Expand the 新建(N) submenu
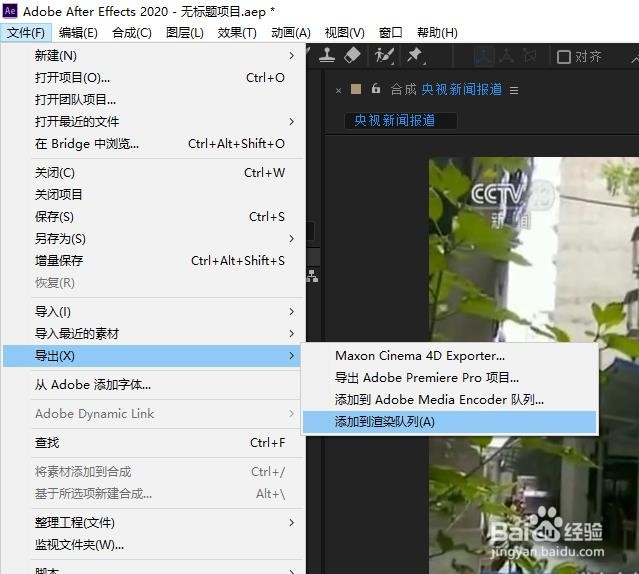The height and width of the screenshot is (574, 639). click(x=154, y=55)
